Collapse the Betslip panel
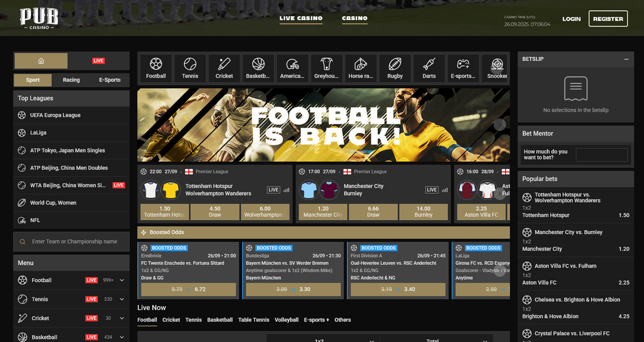644x342 pixels. pos(626,59)
